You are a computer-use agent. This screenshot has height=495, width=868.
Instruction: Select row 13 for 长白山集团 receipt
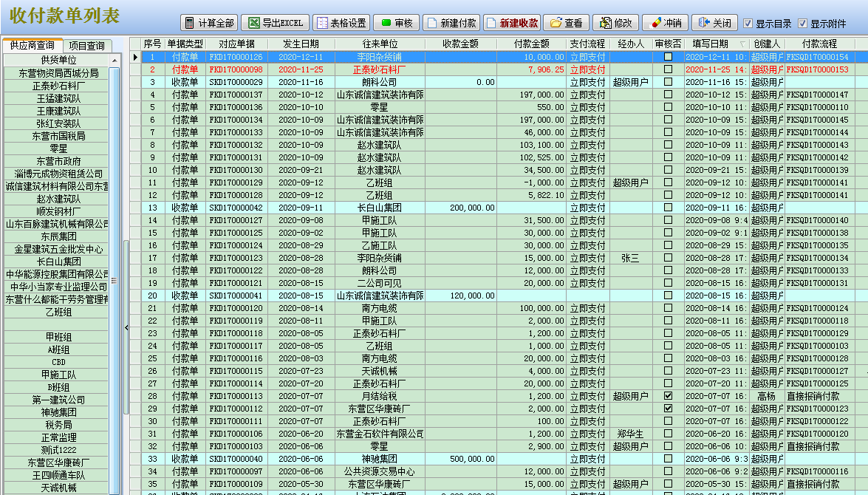pos(380,208)
